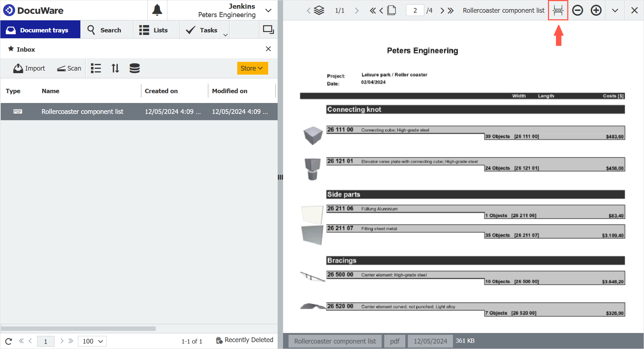This screenshot has height=349, width=644.
Task: Open the Store destination dropdown
Action: coord(253,68)
